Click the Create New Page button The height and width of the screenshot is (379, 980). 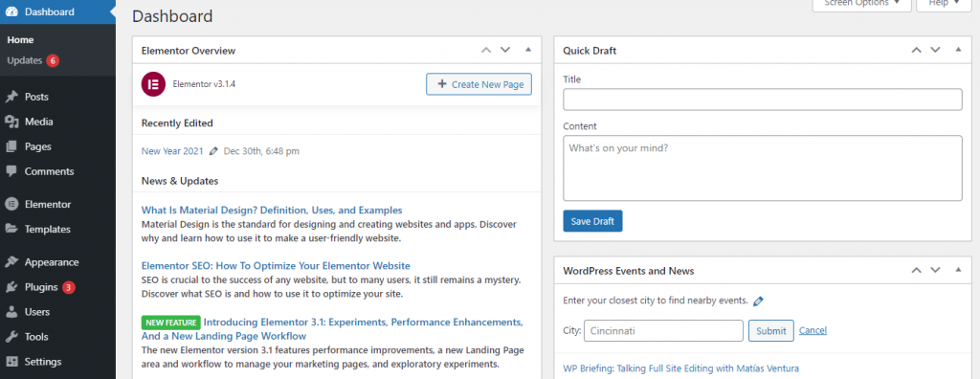click(479, 84)
